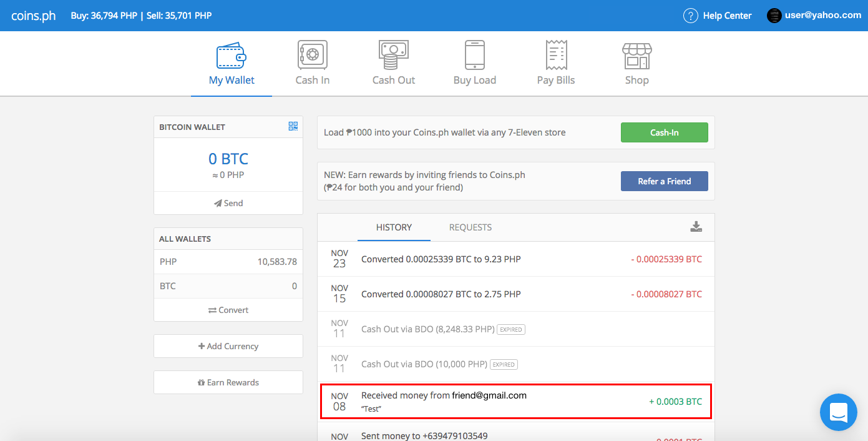Open user avatar for user@yahoo.com
The height and width of the screenshot is (441, 868).
(774, 16)
